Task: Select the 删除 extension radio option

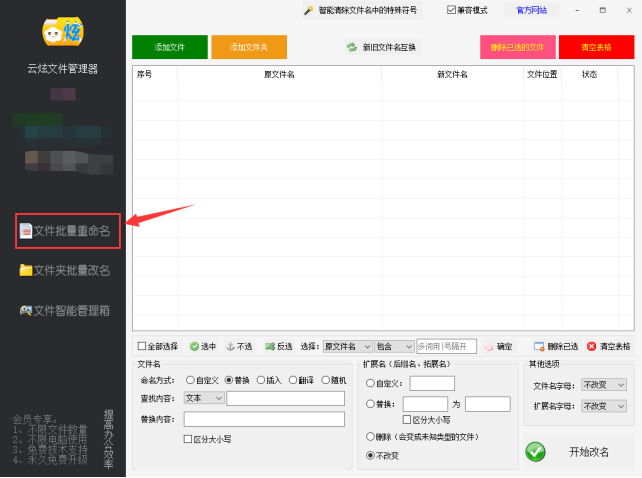Action: click(x=370, y=437)
